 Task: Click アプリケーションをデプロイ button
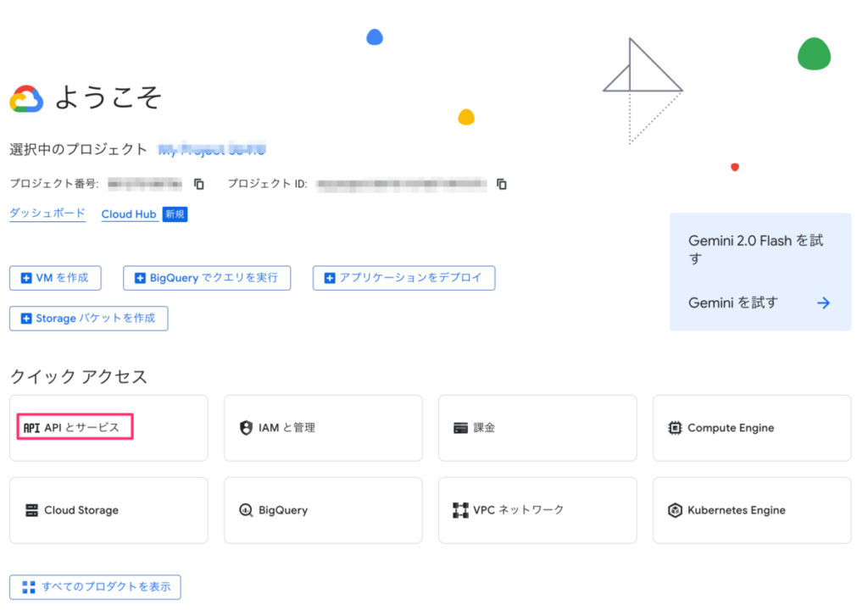tap(404, 278)
